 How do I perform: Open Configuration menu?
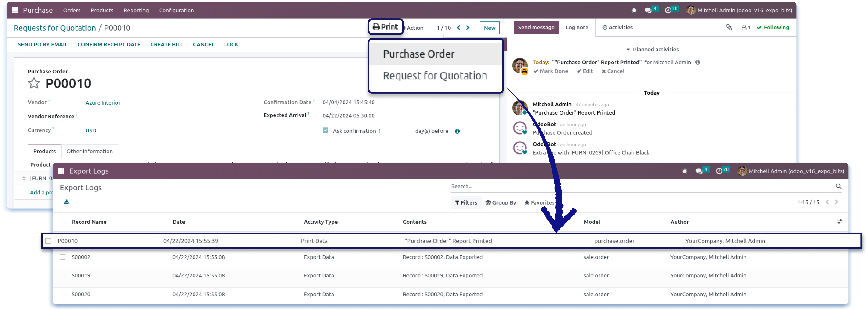(x=177, y=10)
